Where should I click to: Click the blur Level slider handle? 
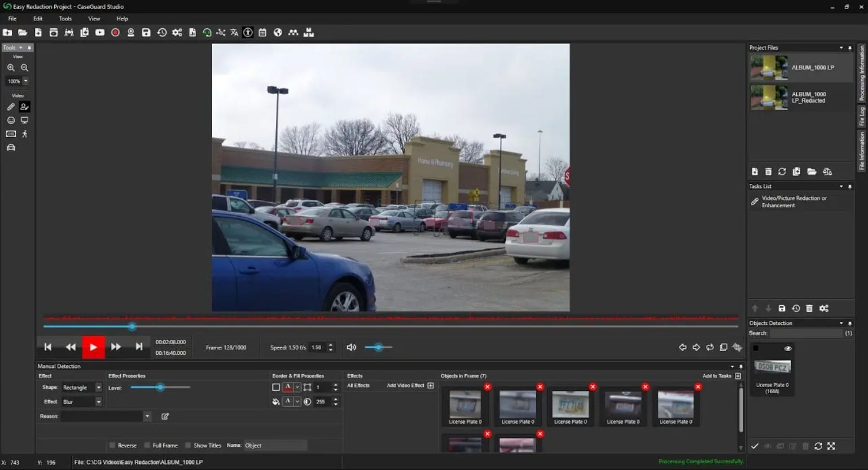click(160, 388)
